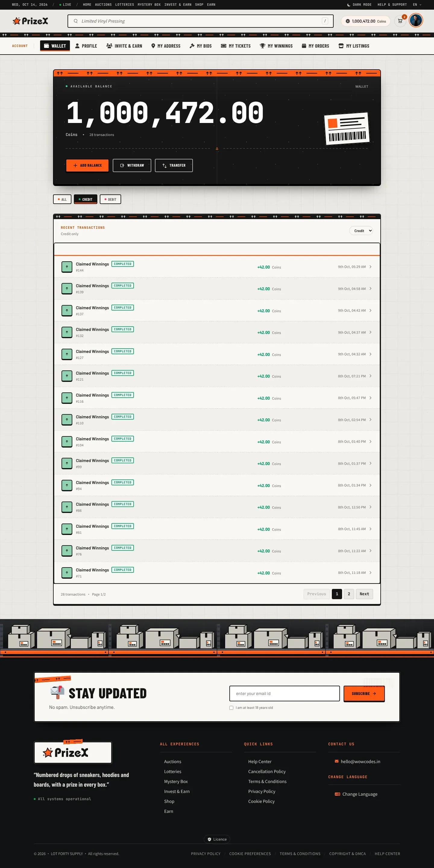Click the Add Balance button
The height and width of the screenshot is (868, 434).
[x=87, y=165]
